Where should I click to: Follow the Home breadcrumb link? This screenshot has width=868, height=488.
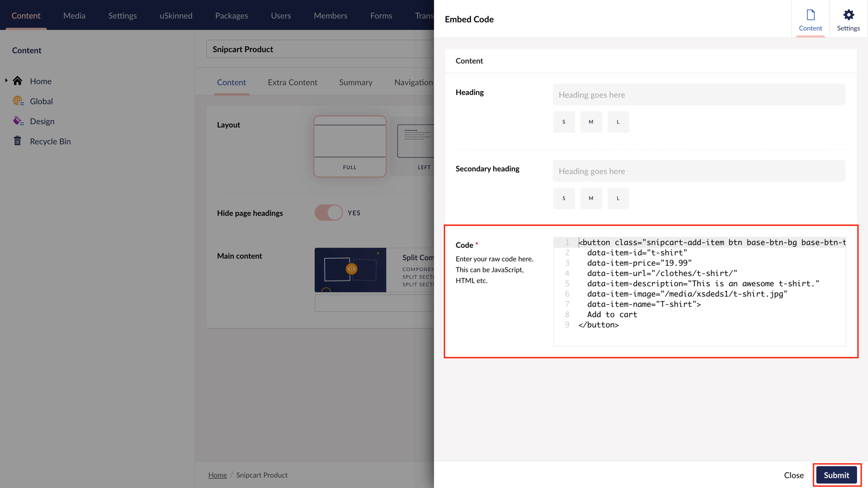tap(218, 474)
